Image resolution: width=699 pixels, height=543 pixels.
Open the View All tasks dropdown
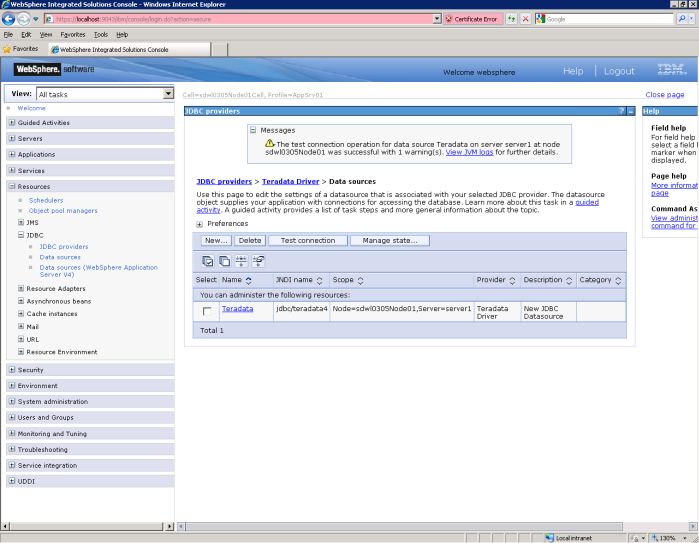coord(168,94)
